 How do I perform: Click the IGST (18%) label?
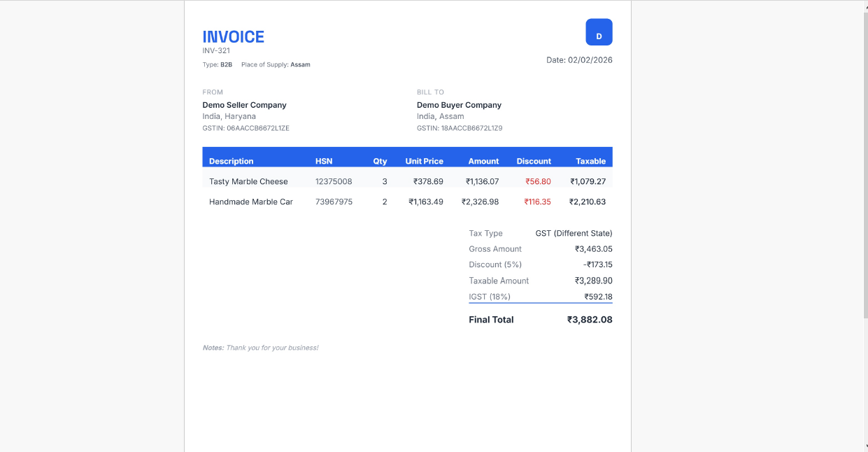[490, 297]
